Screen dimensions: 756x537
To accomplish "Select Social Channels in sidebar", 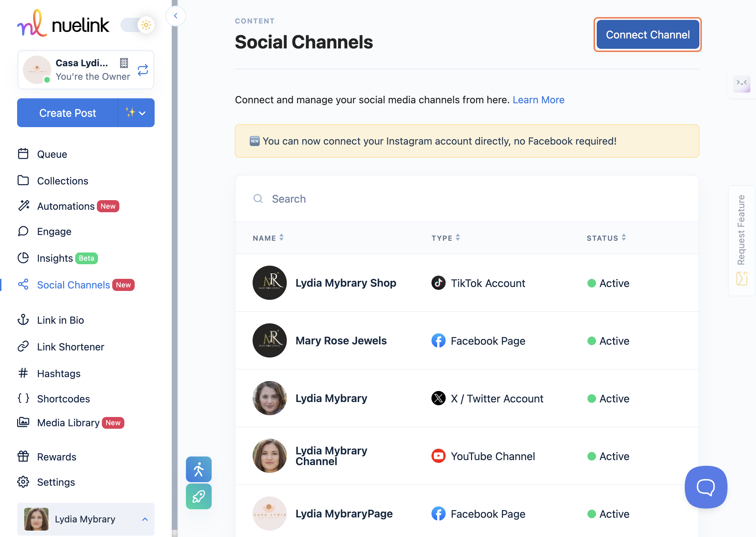I will pos(74,285).
